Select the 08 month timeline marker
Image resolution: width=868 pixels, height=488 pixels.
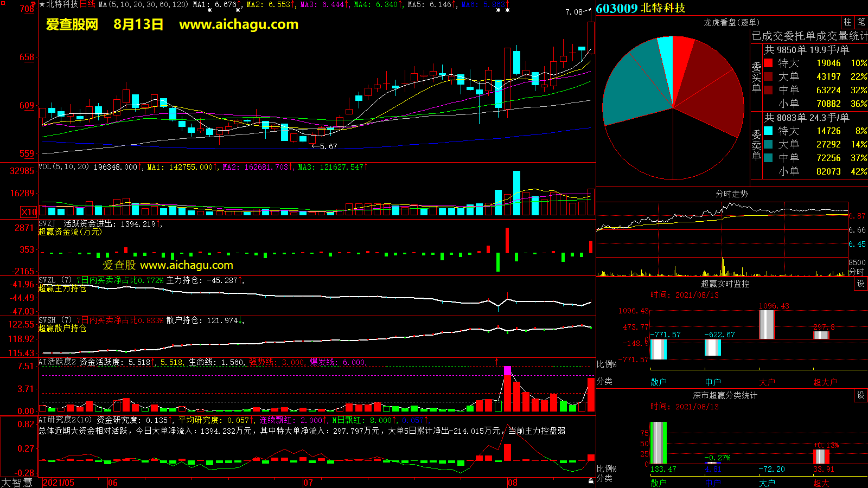pos(512,483)
